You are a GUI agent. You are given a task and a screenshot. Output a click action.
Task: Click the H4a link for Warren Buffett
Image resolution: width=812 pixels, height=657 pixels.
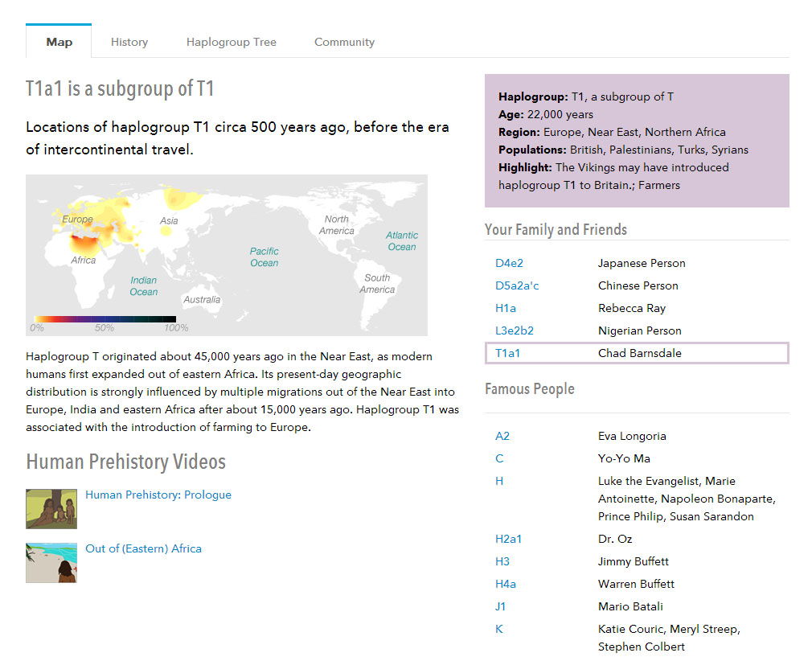click(506, 584)
